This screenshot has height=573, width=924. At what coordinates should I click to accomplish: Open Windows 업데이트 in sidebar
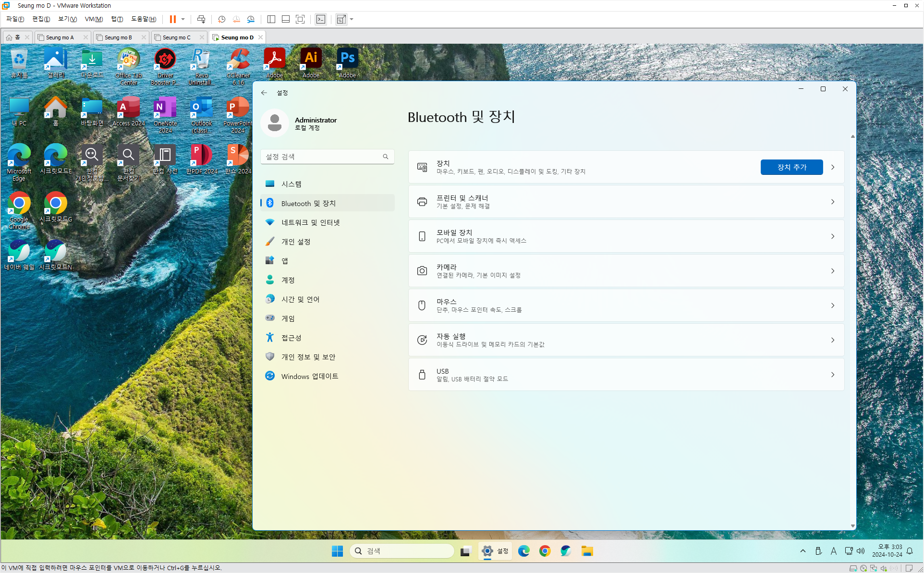click(x=309, y=376)
